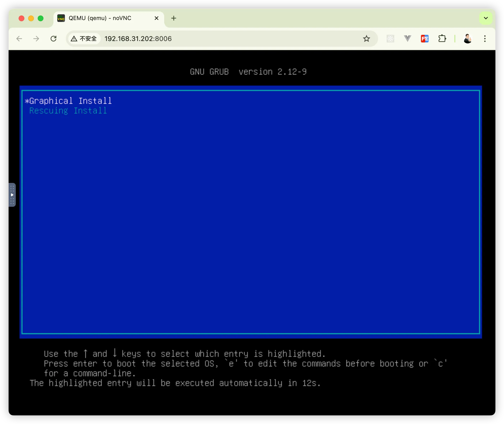Maximize the browser window with the green button
The width and height of the screenshot is (504, 424).
tap(41, 18)
